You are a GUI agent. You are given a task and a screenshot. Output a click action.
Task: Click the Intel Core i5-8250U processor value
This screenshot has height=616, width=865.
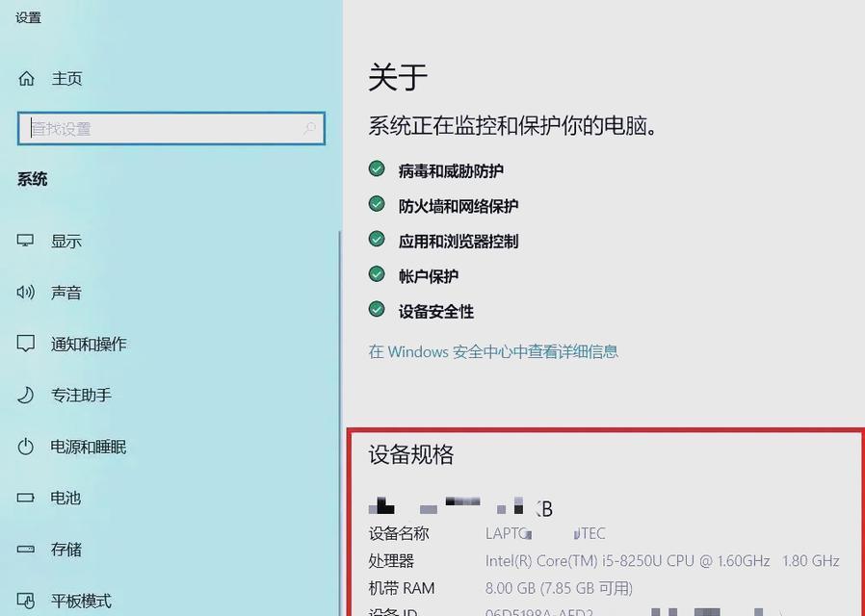click(662, 561)
